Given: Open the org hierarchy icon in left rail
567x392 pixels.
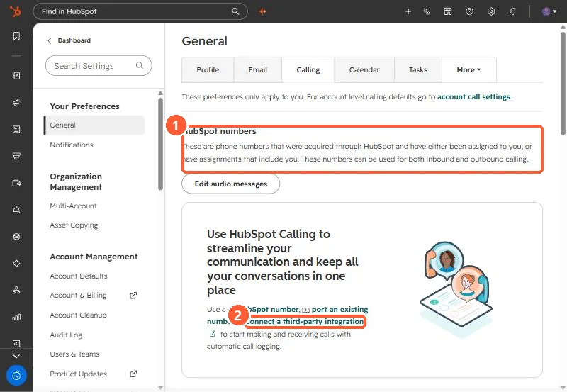Looking at the screenshot, I should (16, 290).
